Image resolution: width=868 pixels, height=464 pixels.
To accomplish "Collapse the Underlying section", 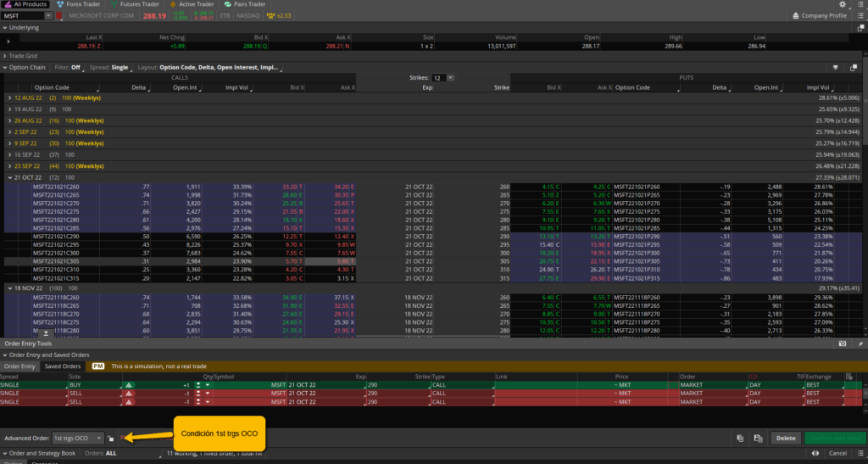I will [4, 27].
